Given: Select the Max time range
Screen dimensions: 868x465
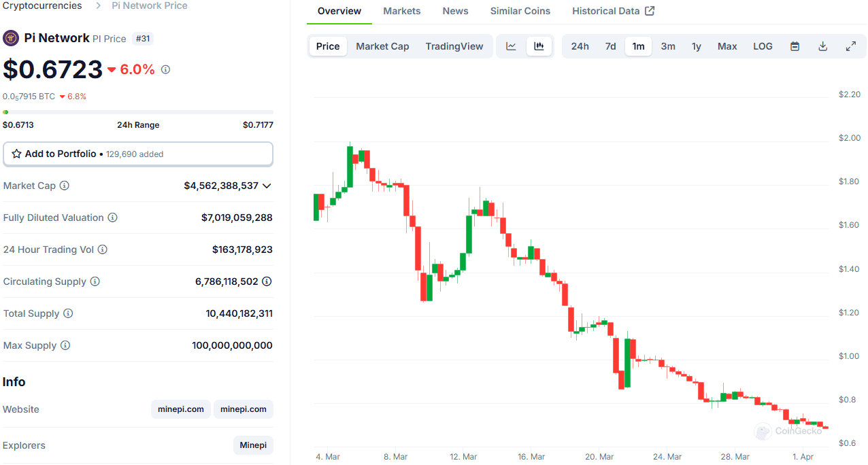Looking at the screenshot, I should tap(727, 46).
